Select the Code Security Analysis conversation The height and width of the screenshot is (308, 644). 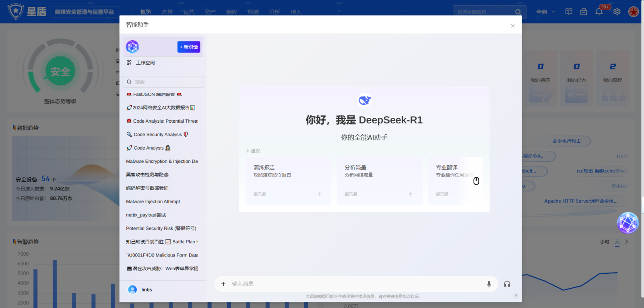click(157, 135)
